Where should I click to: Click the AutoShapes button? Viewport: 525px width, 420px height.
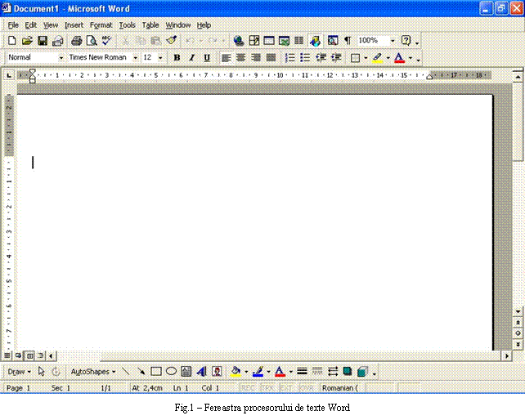(x=92, y=371)
